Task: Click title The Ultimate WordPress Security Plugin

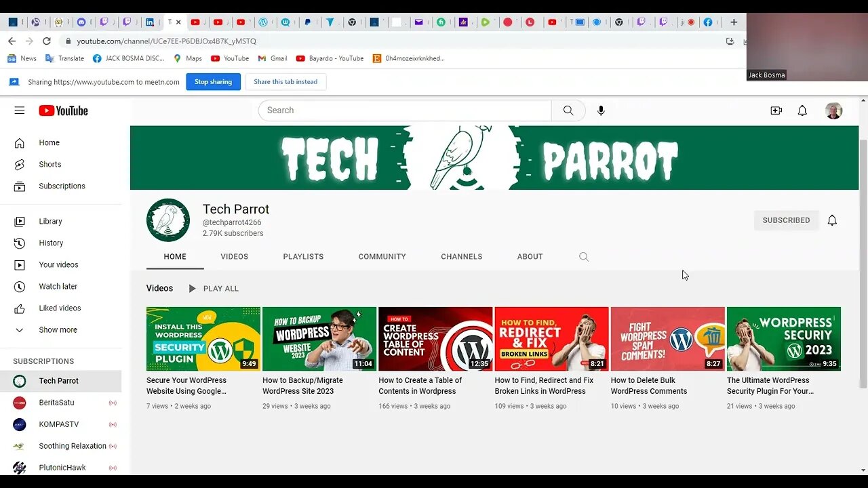Action: pos(770,386)
